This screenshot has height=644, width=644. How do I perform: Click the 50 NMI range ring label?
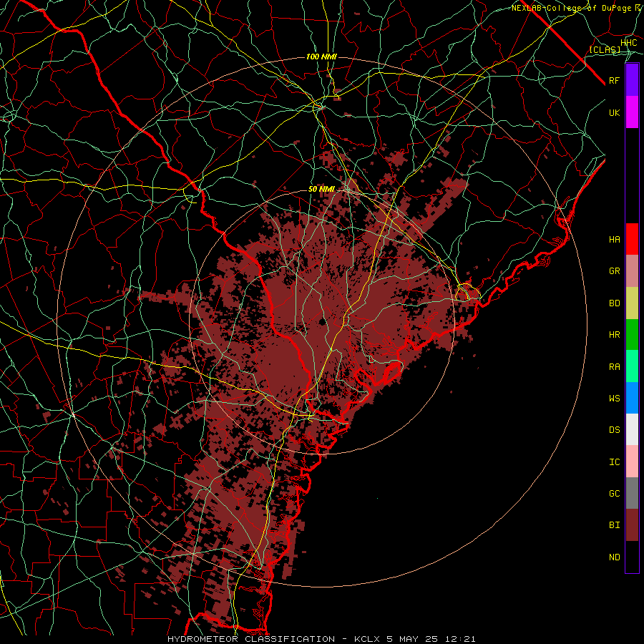coord(321,190)
